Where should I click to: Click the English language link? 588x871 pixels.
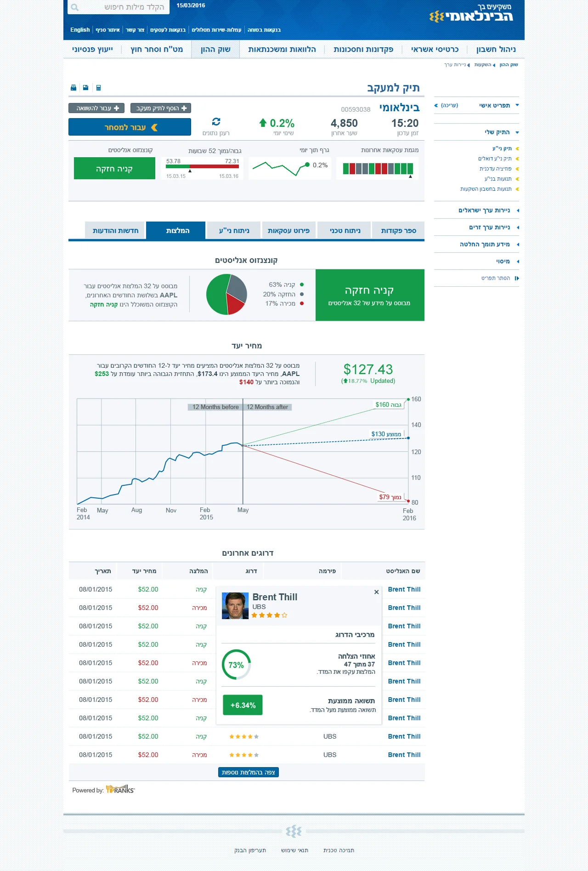(80, 30)
